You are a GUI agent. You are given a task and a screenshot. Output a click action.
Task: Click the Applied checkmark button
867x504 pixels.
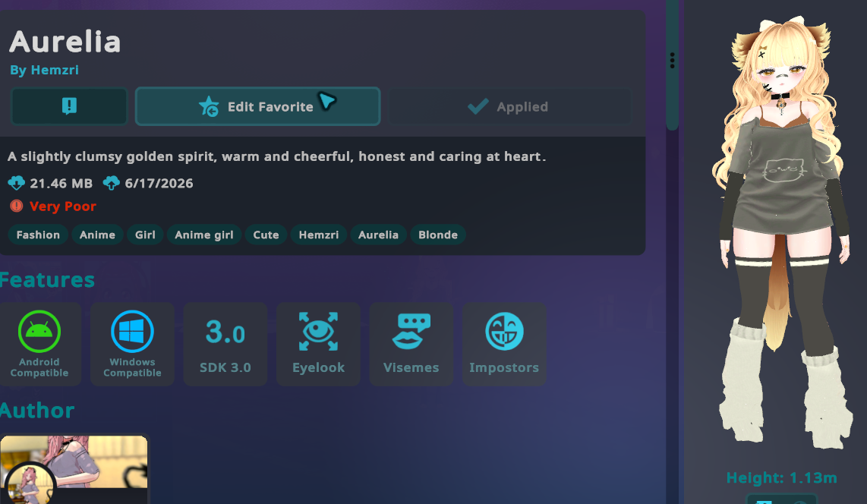[509, 106]
